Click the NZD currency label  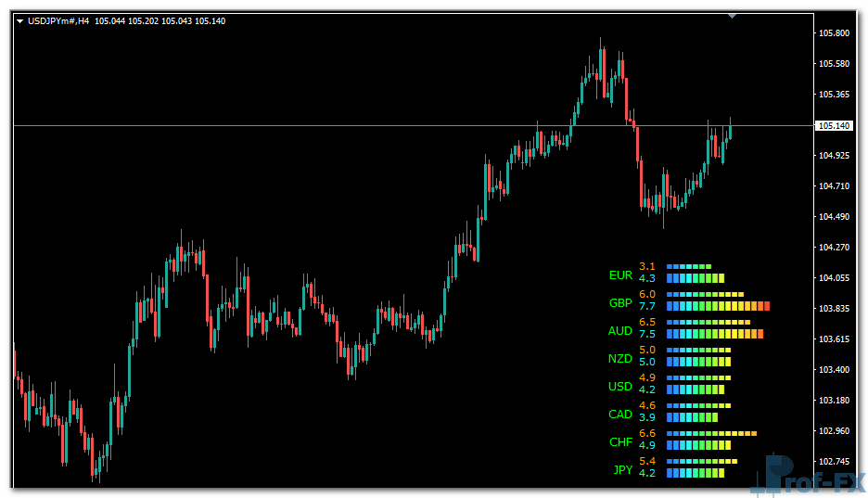click(620, 359)
